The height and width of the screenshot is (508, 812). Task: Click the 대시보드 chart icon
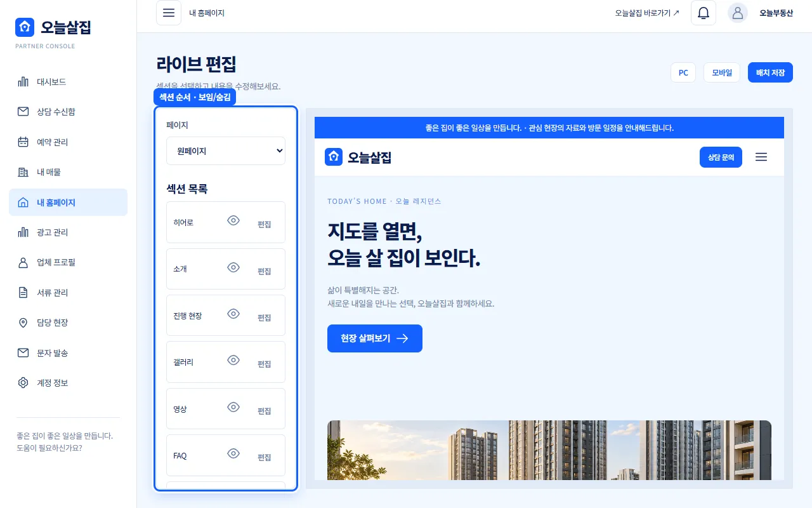click(23, 82)
